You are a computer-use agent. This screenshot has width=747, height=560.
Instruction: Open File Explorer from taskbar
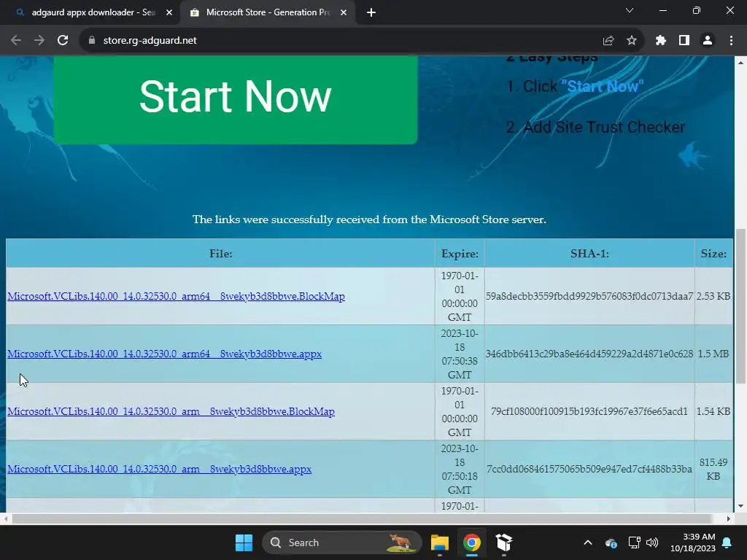[439, 542]
